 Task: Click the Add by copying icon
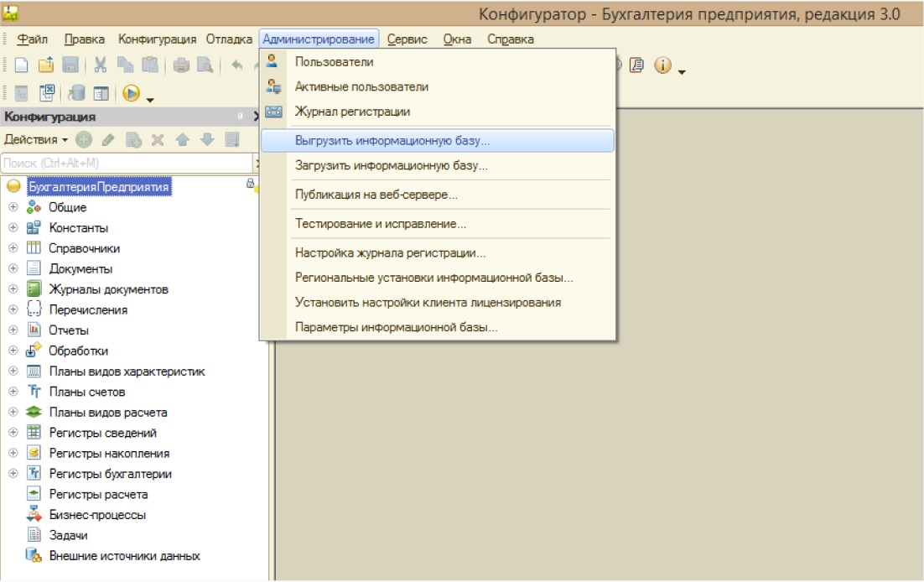133,140
